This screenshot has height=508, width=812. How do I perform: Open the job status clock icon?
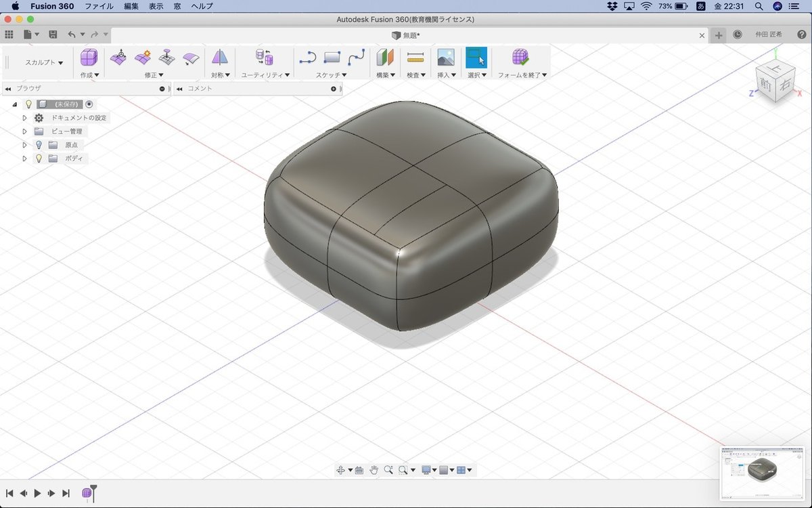click(738, 35)
